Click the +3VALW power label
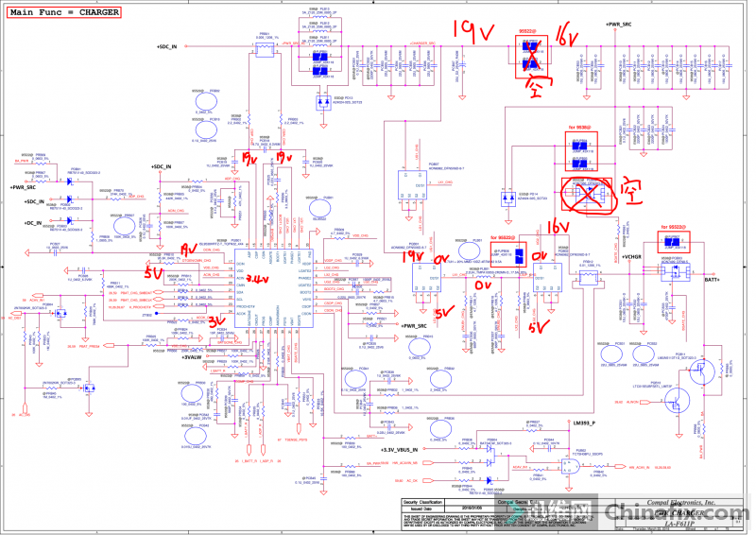This screenshot has width=756, height=535. [x=192, y=357]
